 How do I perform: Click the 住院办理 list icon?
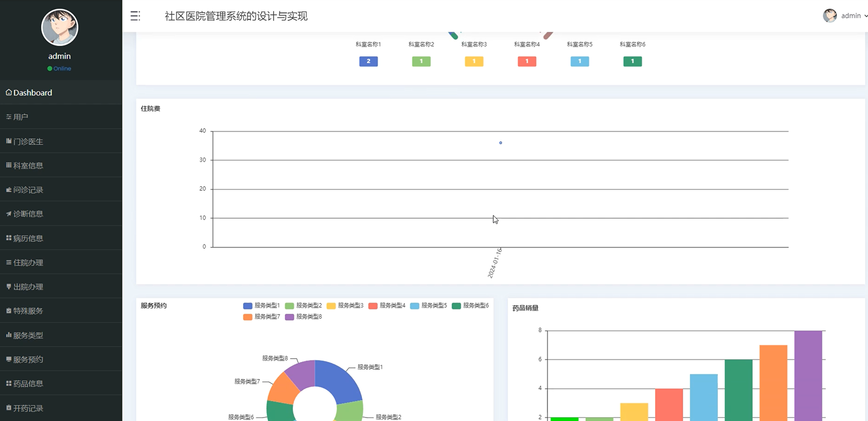click(9, 262)
